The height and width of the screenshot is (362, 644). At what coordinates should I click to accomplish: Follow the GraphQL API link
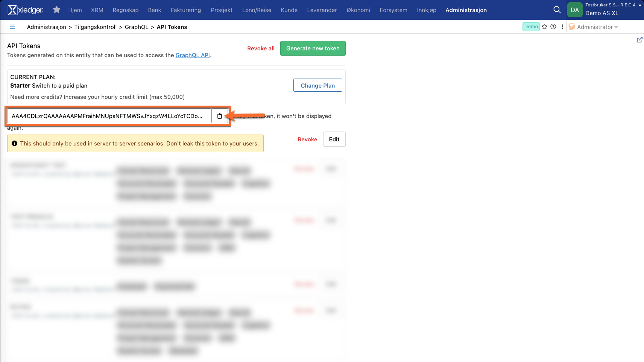point(193,55)
